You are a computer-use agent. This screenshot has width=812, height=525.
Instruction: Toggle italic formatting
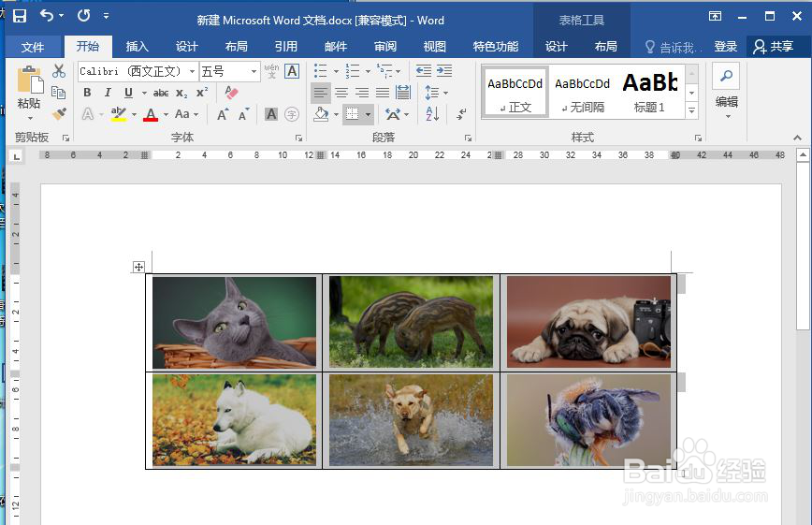click(108, 93)
